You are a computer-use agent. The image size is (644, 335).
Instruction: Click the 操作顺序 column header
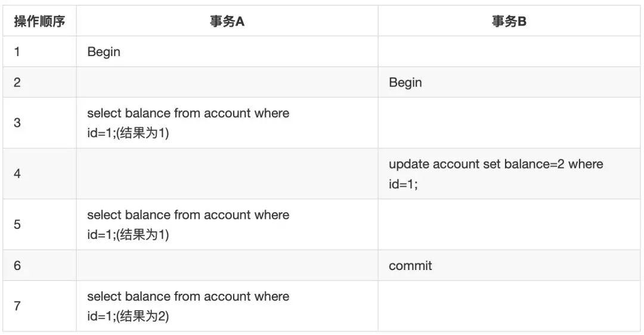(39, 21)
